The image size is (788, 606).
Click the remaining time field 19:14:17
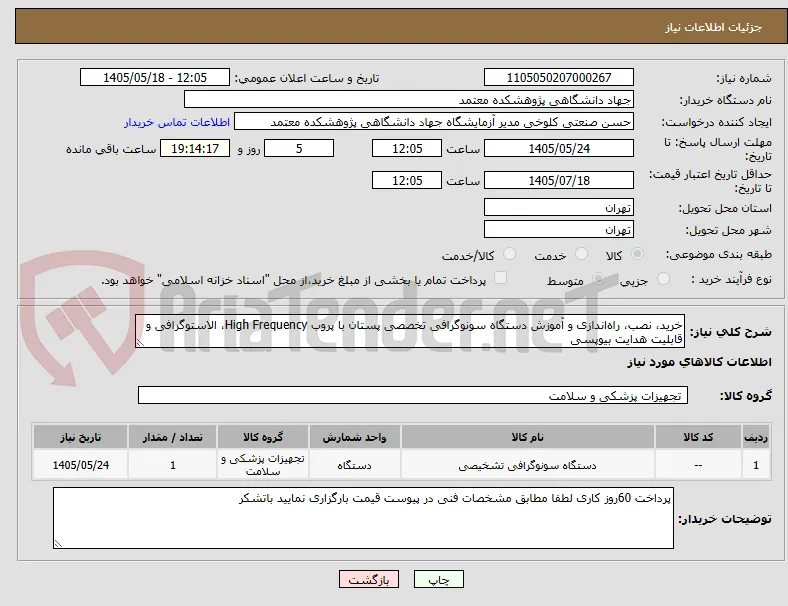pyautogui.click(x=195, y=148)
